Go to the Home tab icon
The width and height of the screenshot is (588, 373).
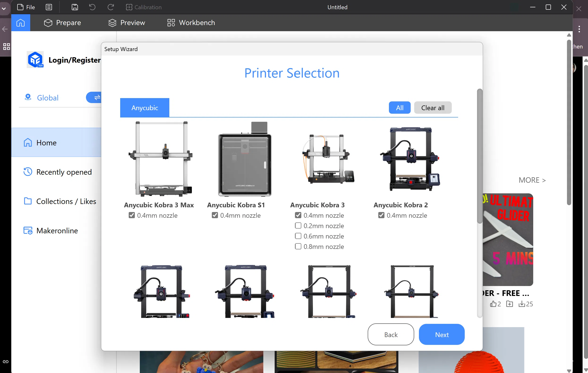21,22
